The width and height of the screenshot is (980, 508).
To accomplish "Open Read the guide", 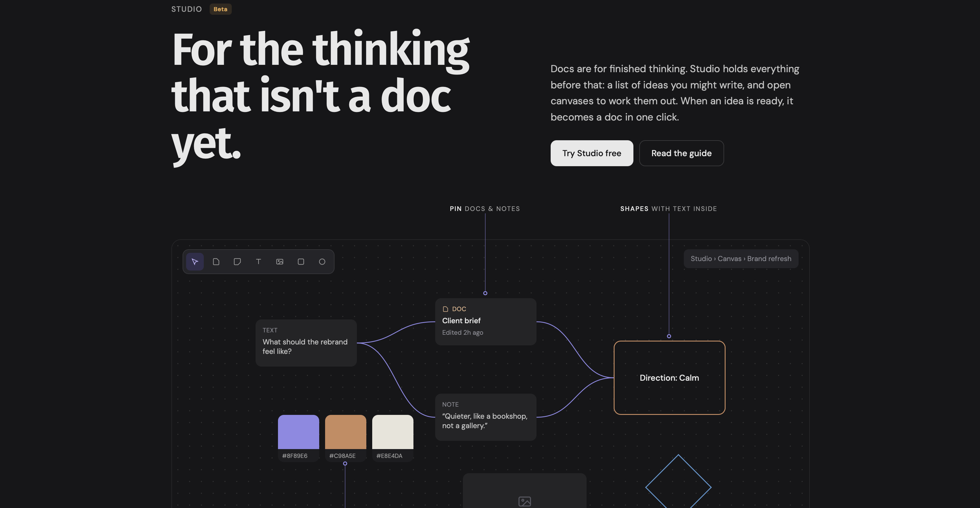I will [x=681, y=153].
